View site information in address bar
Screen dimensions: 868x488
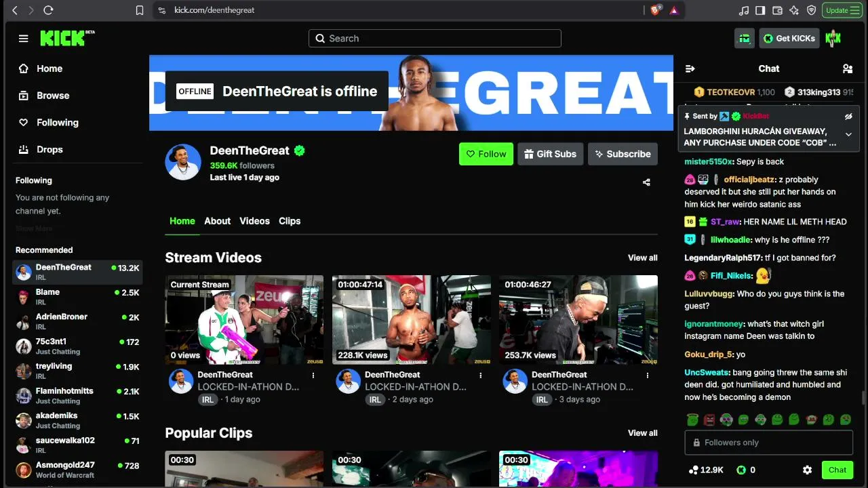click(x=161, y=10)
